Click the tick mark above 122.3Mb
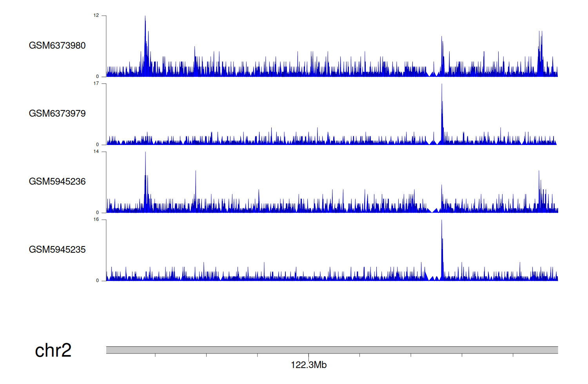This screenshot has width=588, height=384. (309, 355)
